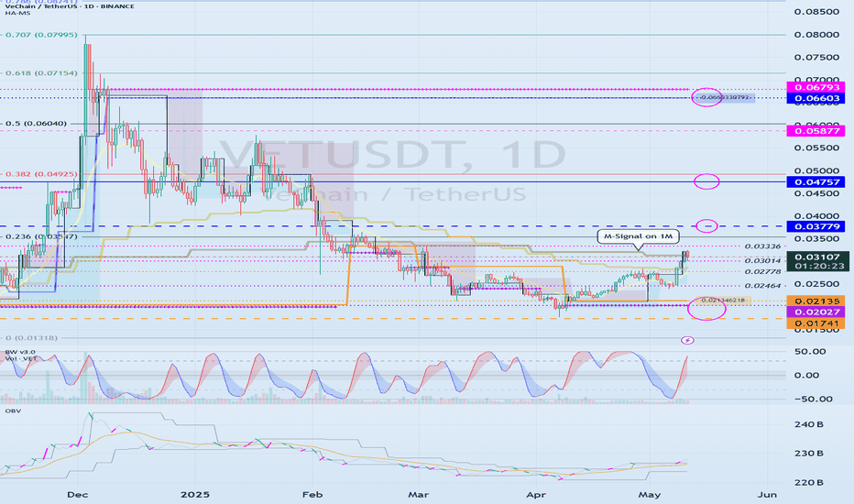Click the purple lightning bolt event icon
Image resolution: width=854 pixels, height=504 pixels.
(x=687, y=341)
